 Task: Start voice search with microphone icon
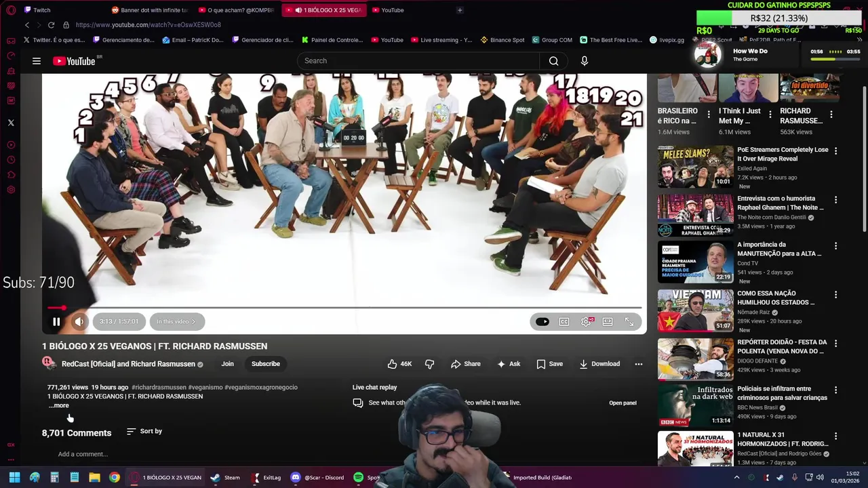[x=584, y=61]
